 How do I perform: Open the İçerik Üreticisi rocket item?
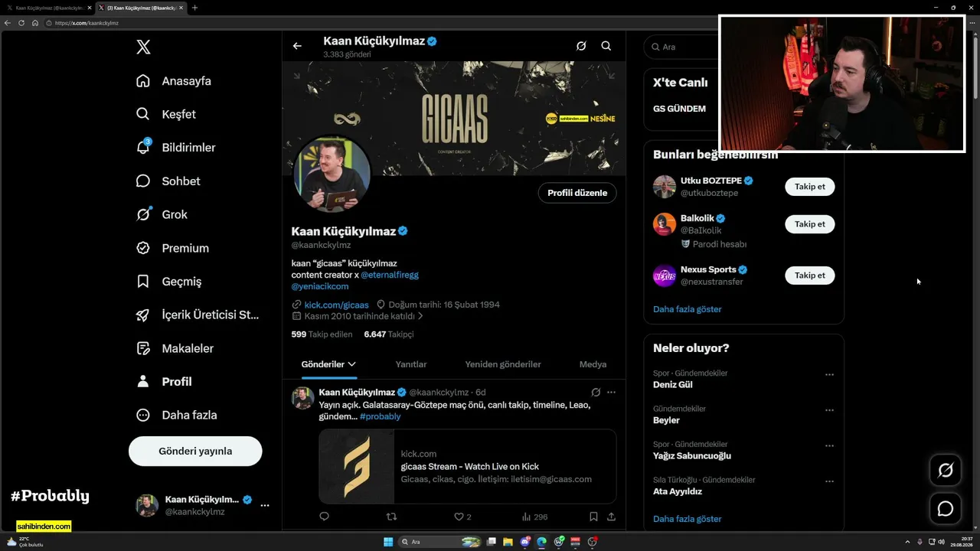(x=198, y=315)
